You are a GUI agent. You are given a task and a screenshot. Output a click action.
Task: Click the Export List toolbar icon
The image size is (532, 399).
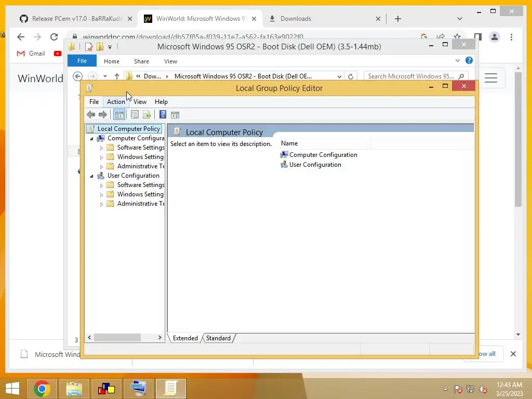click(x=147, y=115)
